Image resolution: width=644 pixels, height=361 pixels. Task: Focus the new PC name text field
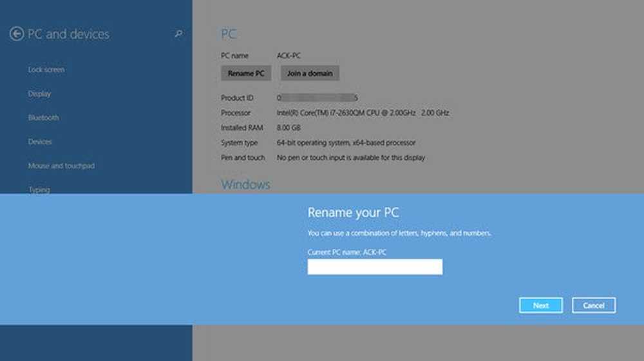[x=375, y=267]
